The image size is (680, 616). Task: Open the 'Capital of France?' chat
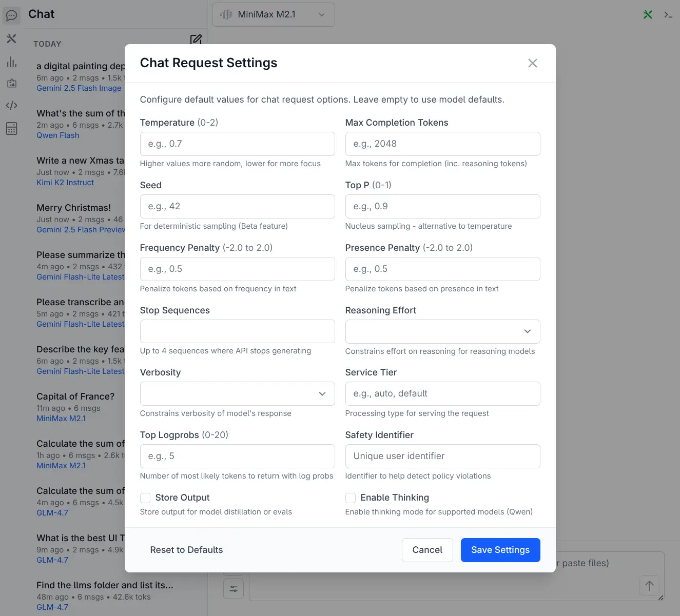coord(75,396)
